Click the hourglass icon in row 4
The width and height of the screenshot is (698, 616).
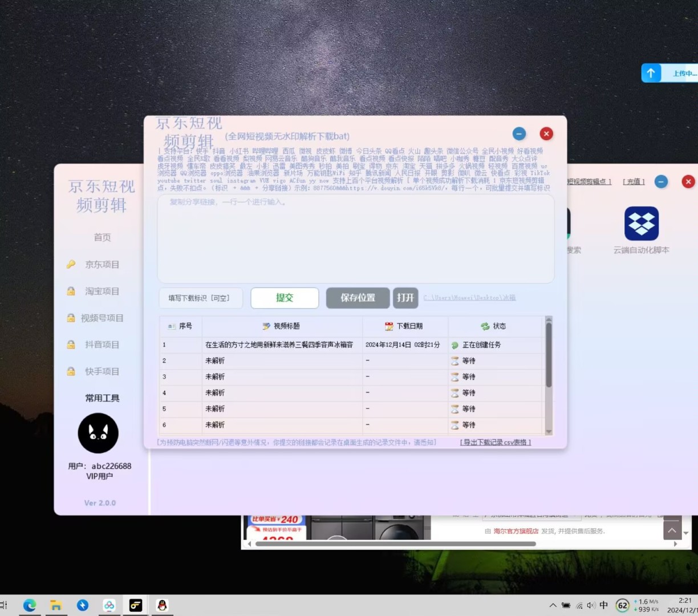point(455,393)
